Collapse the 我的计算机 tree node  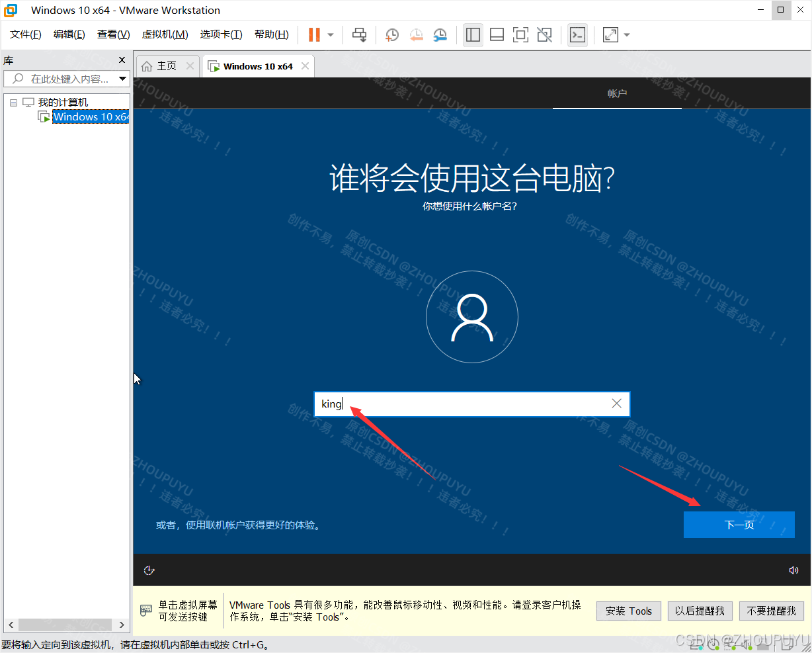pyautogui.click(x=13, y=103)
